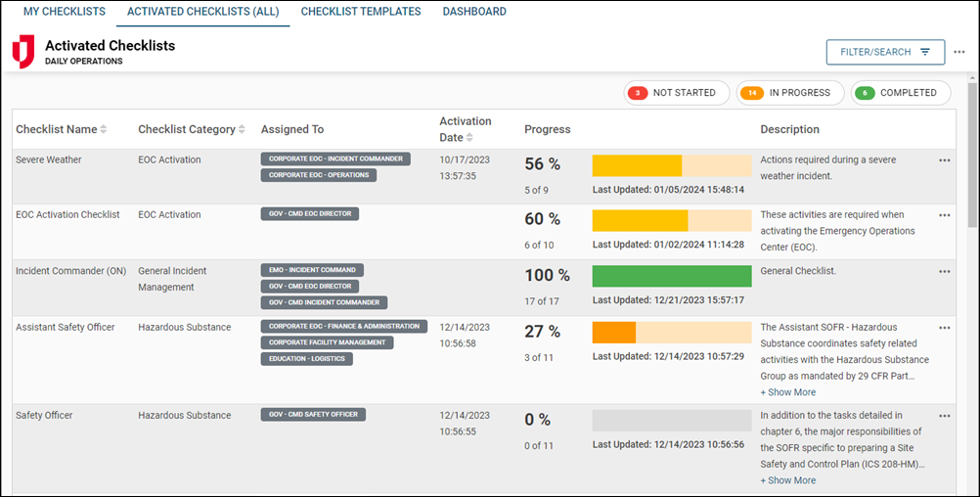
Task: Open the Filter/Search button
Action: pos(885,52)
